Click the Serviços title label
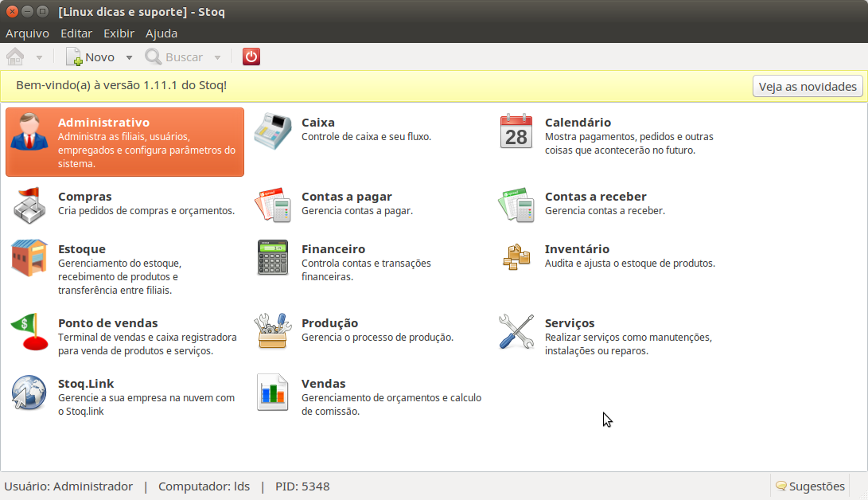This screenshot has width=868, height=500. [570, 322]
